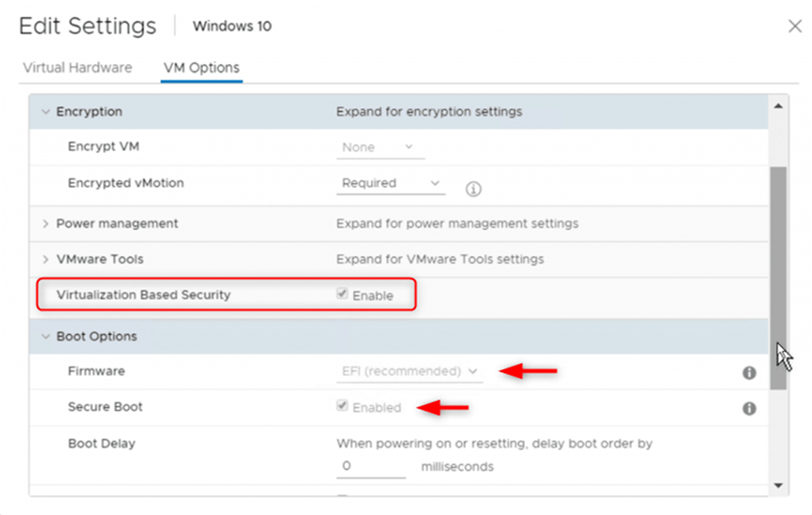Click the 'Expand for encryption settings' text
Screen dimensions: 812x515
point(429,112)
